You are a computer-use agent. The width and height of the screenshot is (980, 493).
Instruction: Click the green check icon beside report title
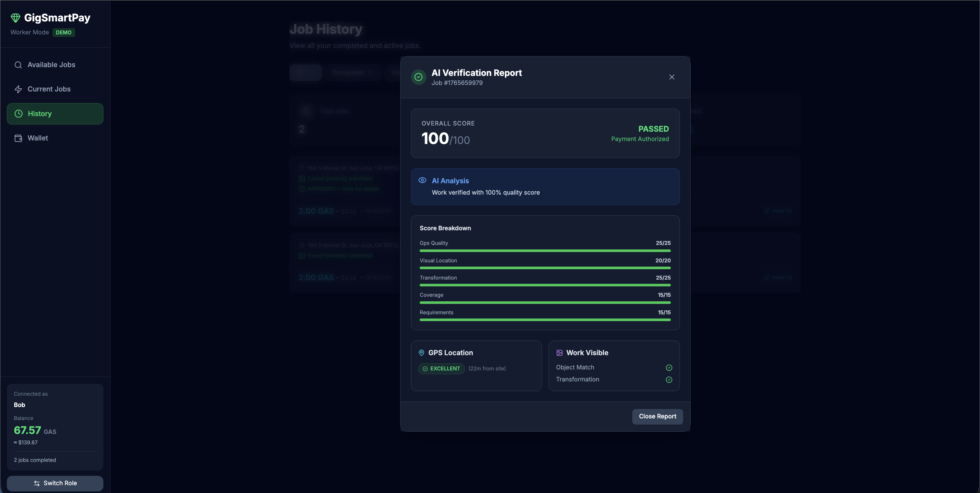point(418,77)
